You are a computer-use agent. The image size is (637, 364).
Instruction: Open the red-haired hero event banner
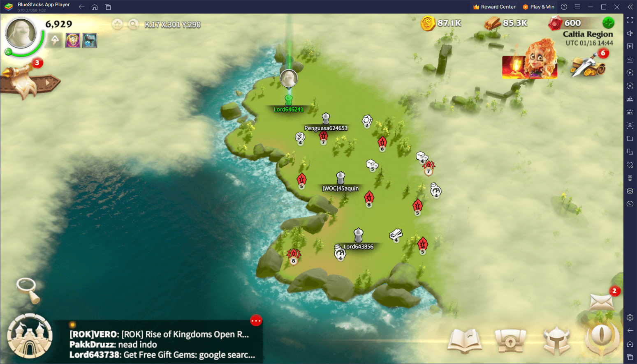point(530,60)
